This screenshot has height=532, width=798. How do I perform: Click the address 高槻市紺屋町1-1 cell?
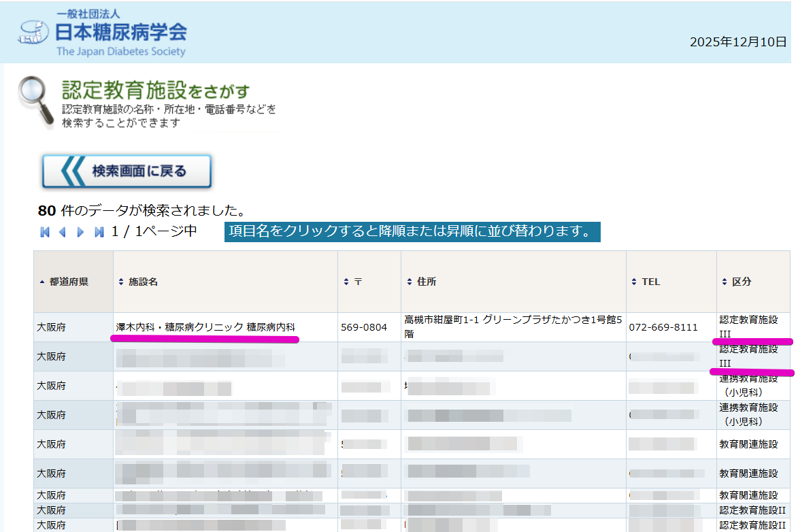coord(512,327)
